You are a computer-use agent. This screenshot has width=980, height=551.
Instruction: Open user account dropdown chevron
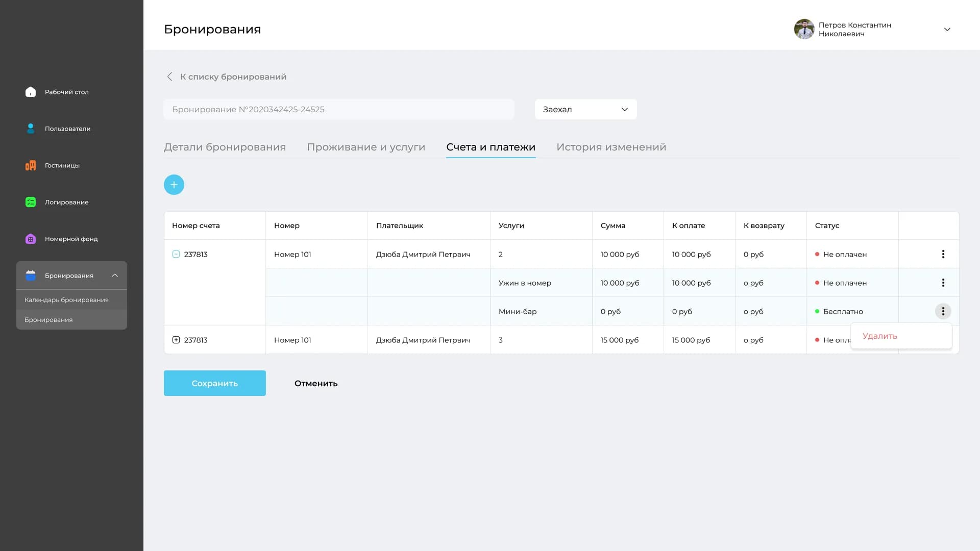(947, 29)
